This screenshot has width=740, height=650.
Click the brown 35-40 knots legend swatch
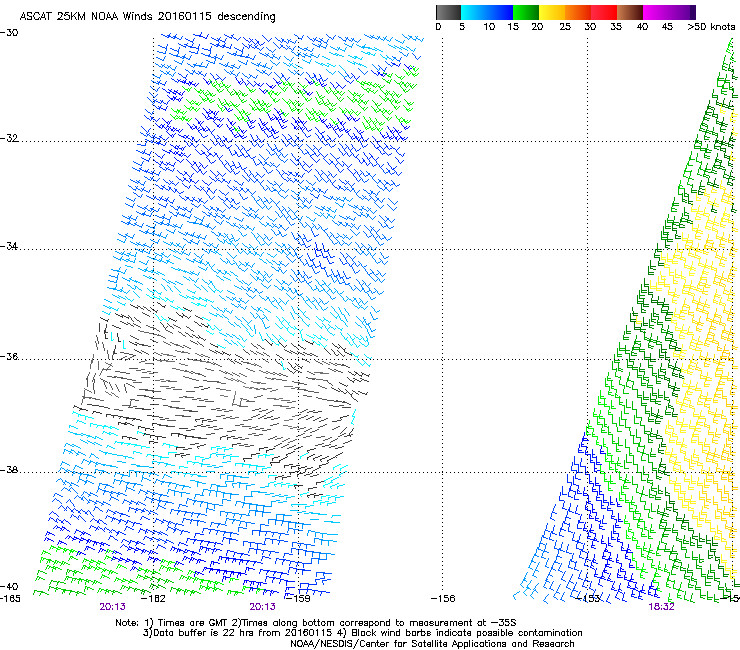[x=630, y=12]
